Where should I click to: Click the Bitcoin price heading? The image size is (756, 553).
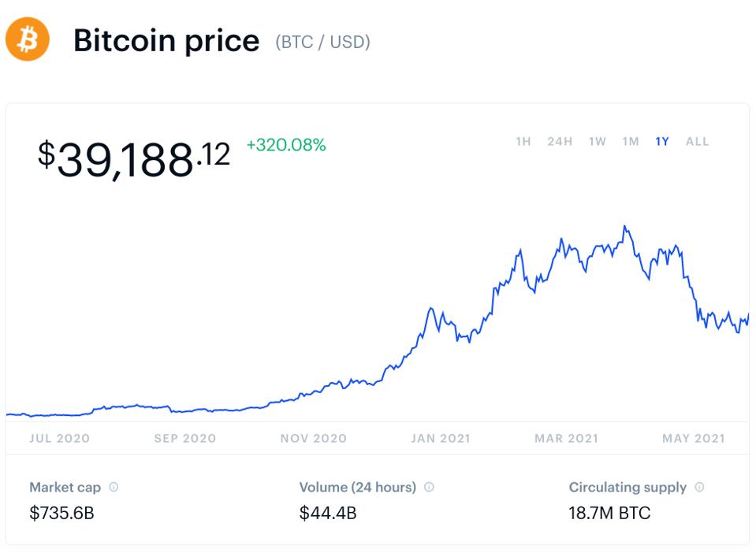(x=166, y=41)
